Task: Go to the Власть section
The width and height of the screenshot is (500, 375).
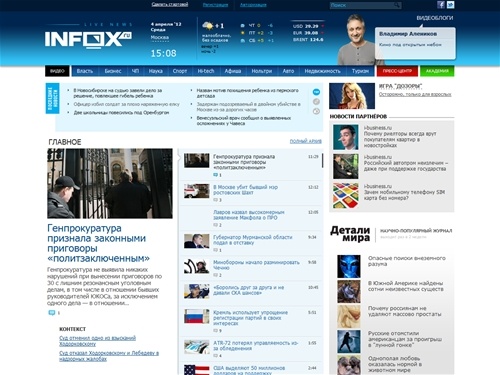Action: pyautogui.click(x=85, y=71)
